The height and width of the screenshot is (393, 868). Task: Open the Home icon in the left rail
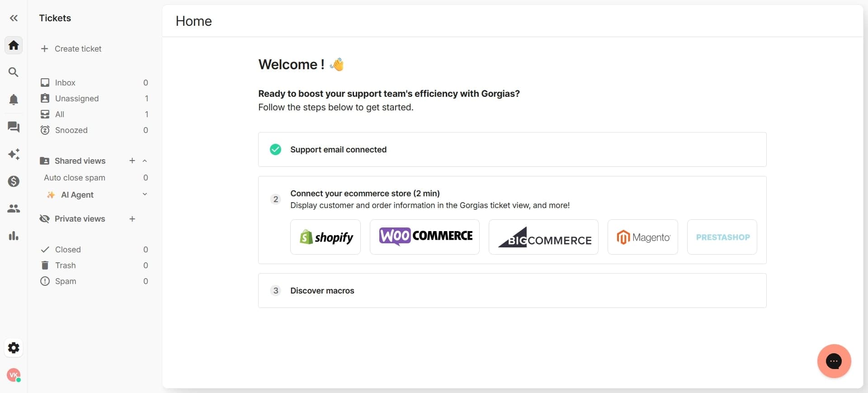point(13,45)
